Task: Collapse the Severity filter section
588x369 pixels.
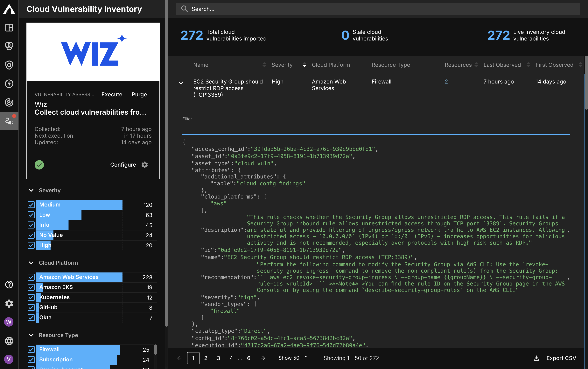Action: click(x=31, y=190)
